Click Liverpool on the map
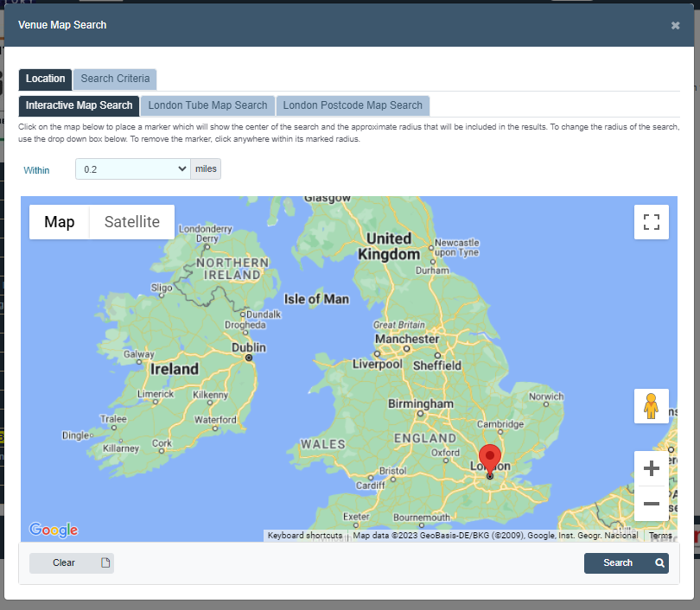Viewport: 700px width, 610px height. pos(378,364)
